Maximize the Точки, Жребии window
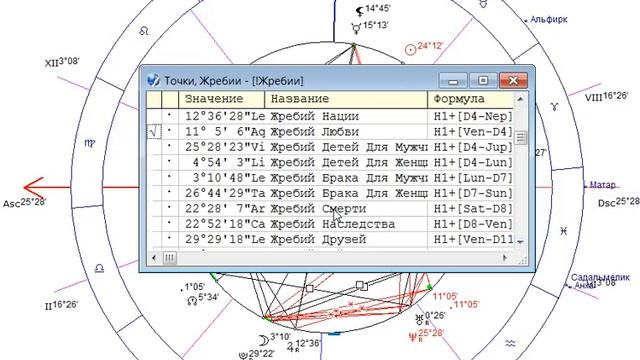Viewport: 640px width, 360px height. [x=483, y=81]
